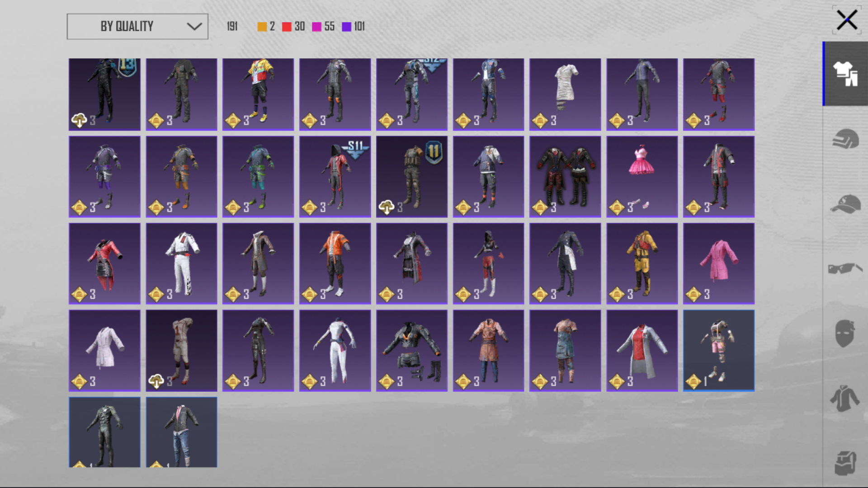Screen dimensions: 868x488
Task: Select the white bandage dress outfit
Action: (x=565, y=94)
